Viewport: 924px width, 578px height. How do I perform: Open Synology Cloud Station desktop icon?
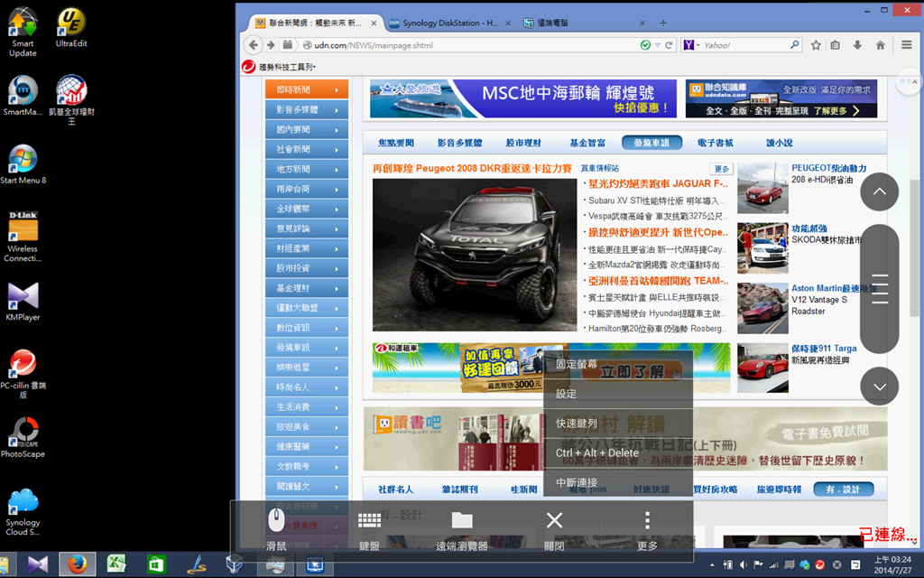tap(23, 511)
